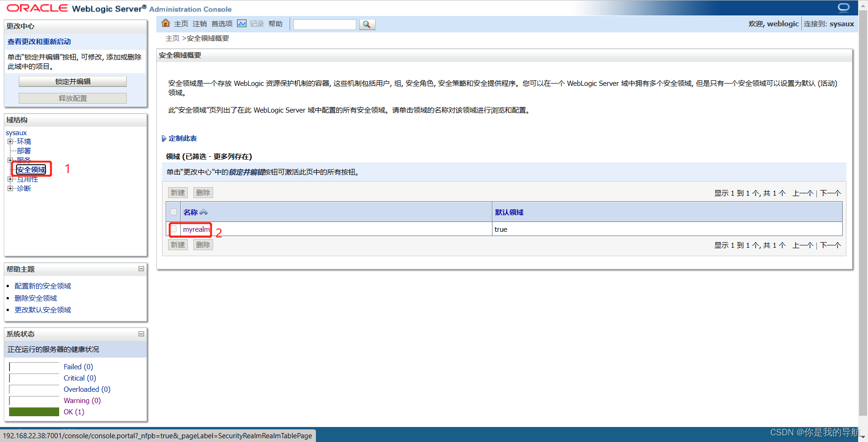Click the 锁定并编辑 italic link in the hint

coord(247,172)
